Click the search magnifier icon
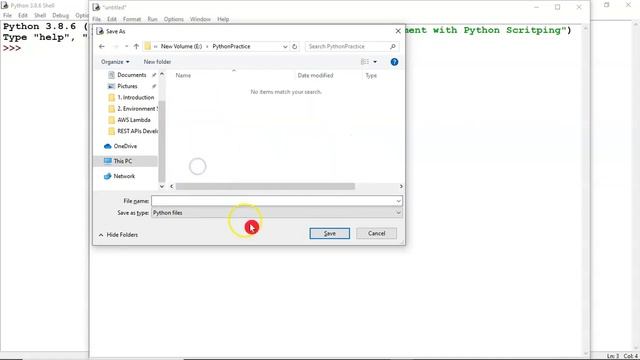This screenshot has width=640, height=360. pyautogui.click(x=393, y=47)
